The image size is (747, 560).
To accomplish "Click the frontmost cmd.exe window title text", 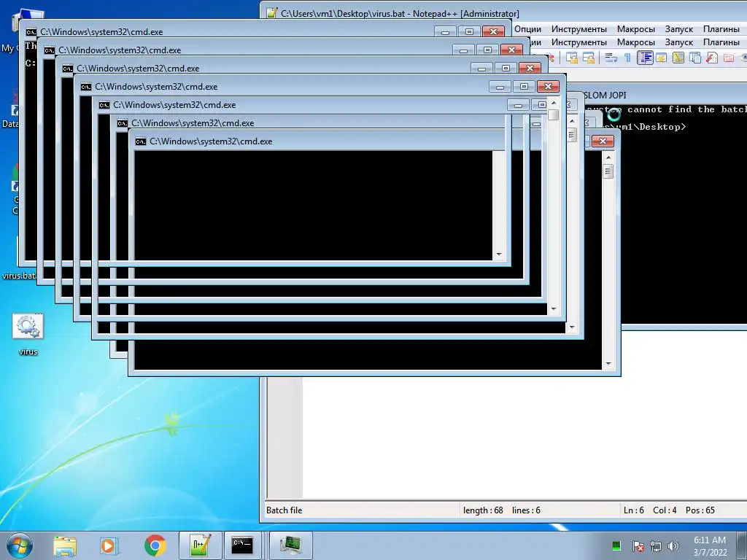I will (x=211, y=141).
